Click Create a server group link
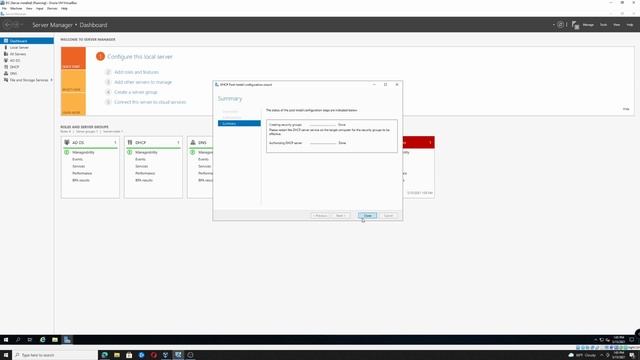 point(136,92)
